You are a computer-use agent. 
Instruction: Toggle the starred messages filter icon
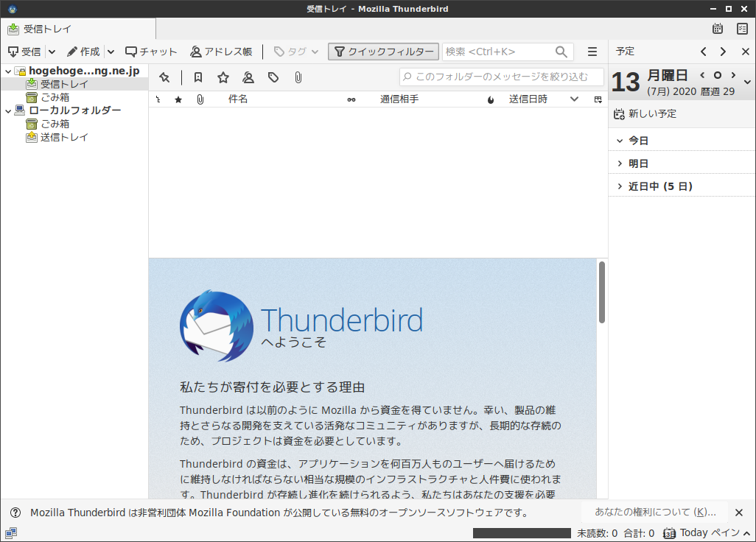click(223, 77)
